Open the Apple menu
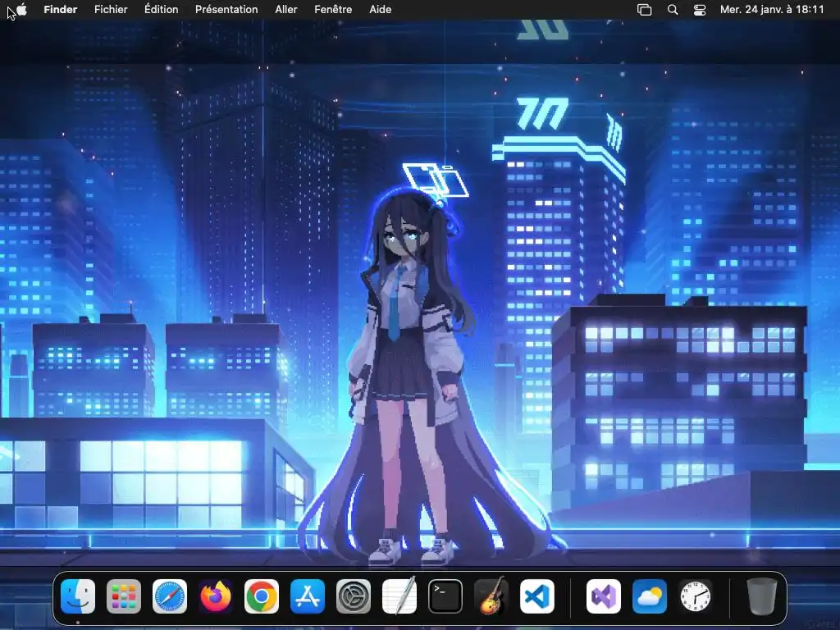Image resolution: width=840 pixels, height=630 pixels. pos(21,9)
